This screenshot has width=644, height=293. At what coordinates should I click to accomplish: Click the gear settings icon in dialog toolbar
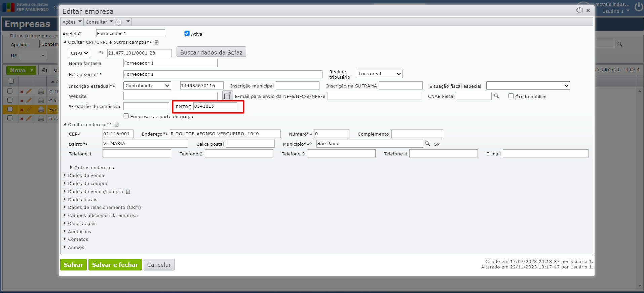119,22
